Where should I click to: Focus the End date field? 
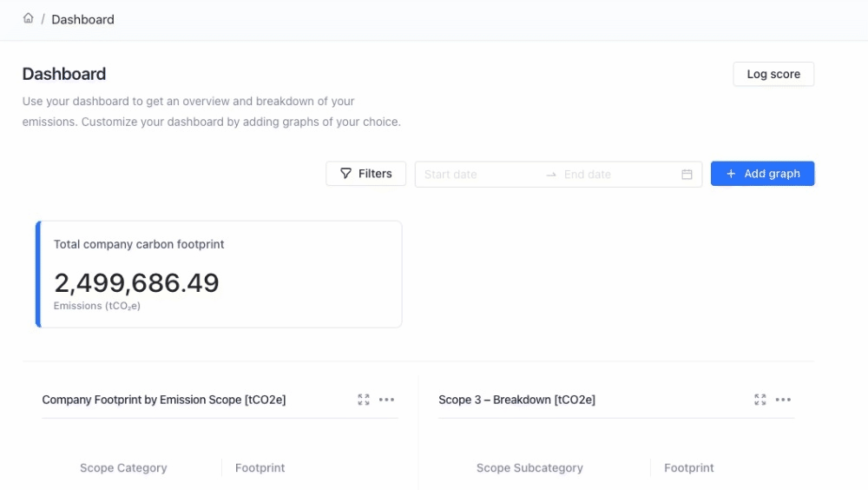[x=616, y=175]
